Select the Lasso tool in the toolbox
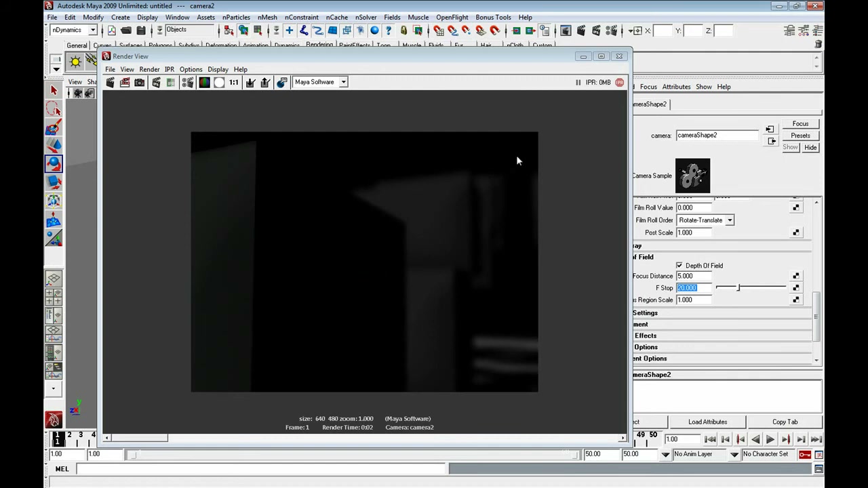868x488 pixels. [x=54, y=109]
